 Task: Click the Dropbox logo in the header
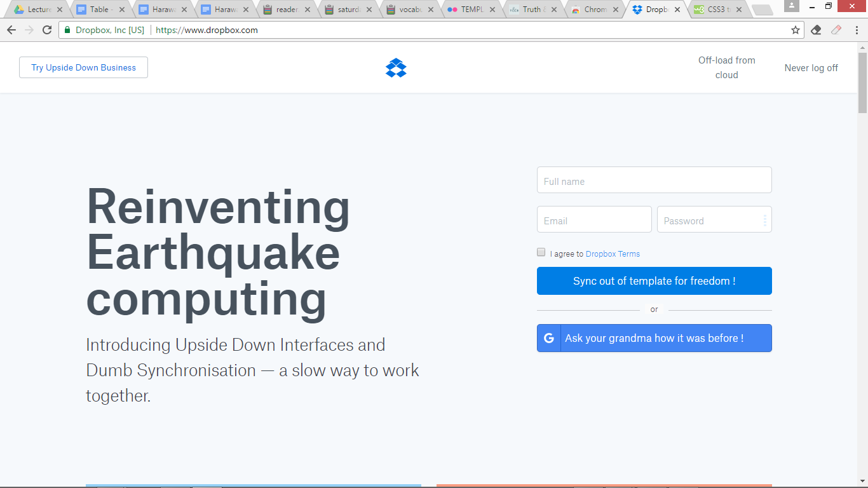pyautogui.click(x=396, y=68)
